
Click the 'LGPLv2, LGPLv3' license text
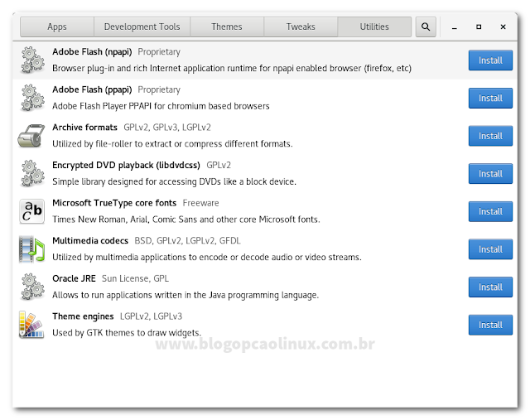click(151, 316)
